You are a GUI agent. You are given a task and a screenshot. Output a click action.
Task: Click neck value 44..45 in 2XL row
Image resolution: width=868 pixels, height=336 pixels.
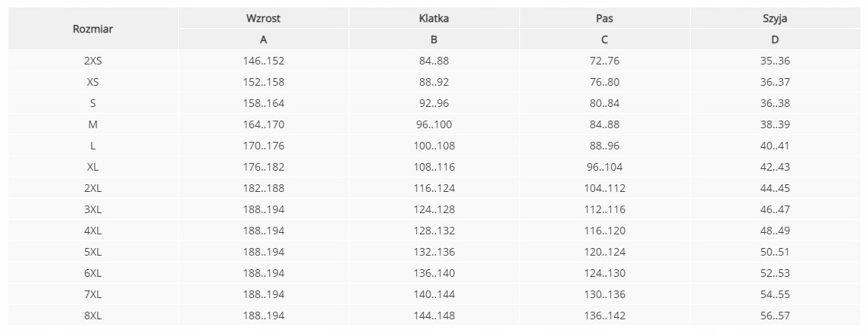(775, 188)
